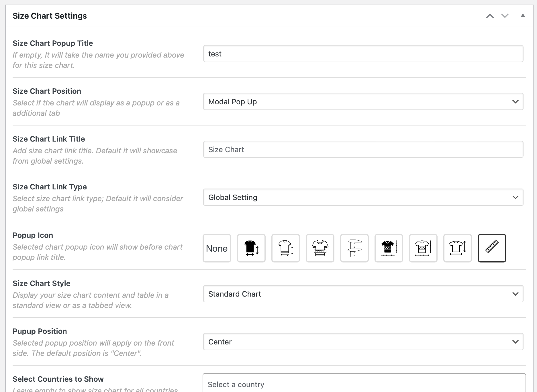Set Popup Icon to None
537x392 pixels.
[x=217, y=248]
